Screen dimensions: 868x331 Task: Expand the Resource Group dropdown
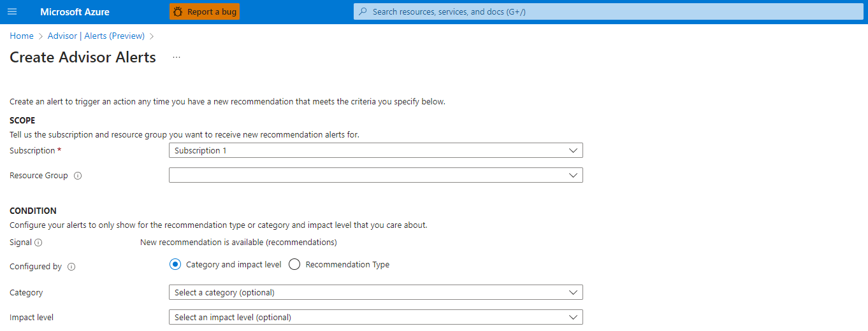[375, 175]
